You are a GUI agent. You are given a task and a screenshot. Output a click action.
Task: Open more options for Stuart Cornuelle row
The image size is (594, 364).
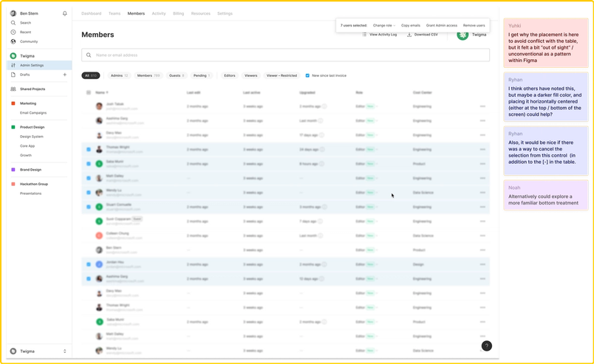pos(482,207)
